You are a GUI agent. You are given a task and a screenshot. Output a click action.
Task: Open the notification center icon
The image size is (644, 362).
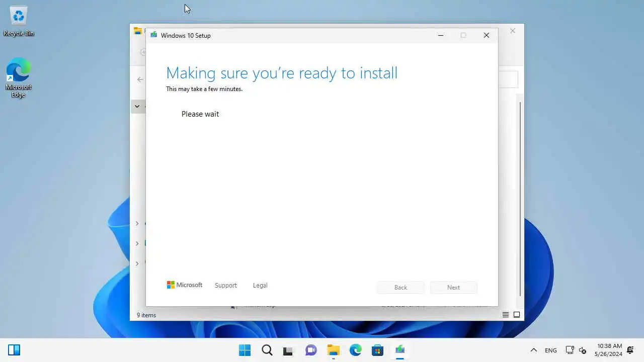click(630, 350)
